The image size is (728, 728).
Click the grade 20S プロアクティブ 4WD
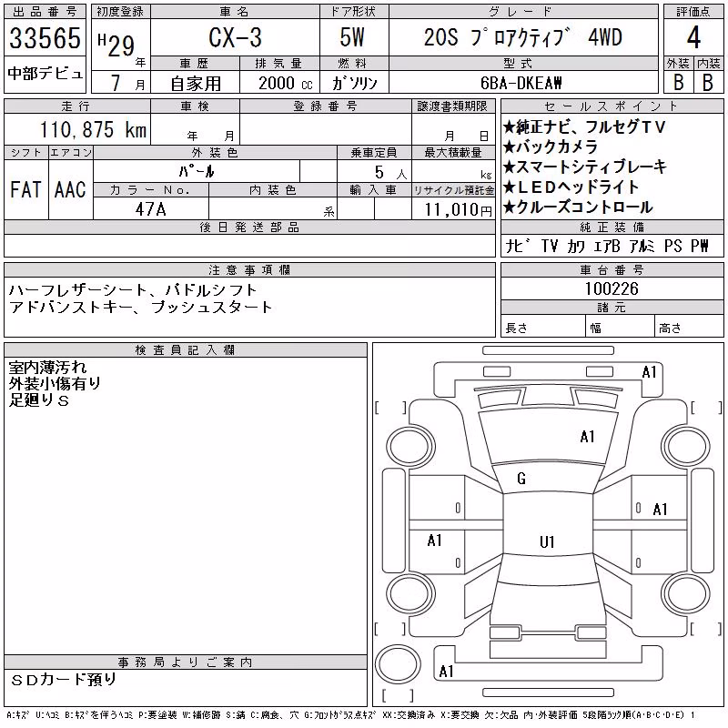[x=522, y=37]
